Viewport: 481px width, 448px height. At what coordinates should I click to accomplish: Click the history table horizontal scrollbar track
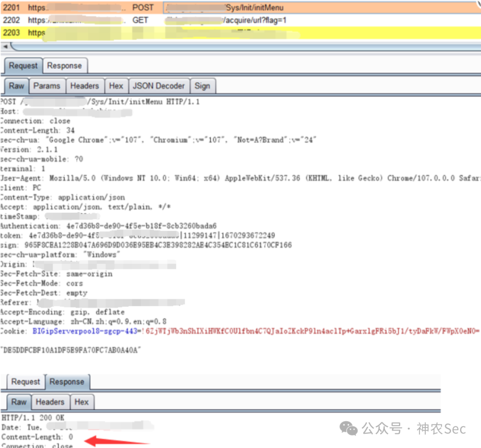tap(245, 47)
